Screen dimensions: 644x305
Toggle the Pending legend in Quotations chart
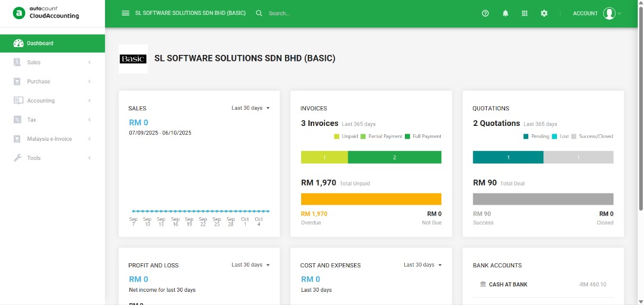[x=537, y=136]
